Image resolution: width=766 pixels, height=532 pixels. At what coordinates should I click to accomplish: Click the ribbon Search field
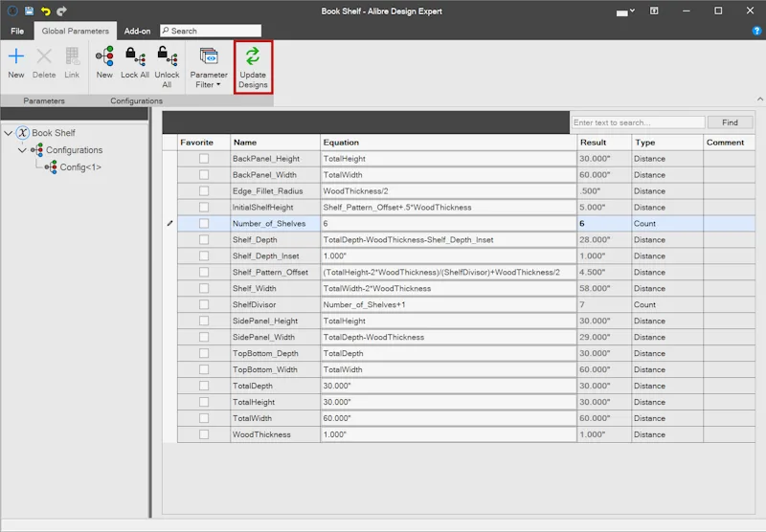[211, 31]
